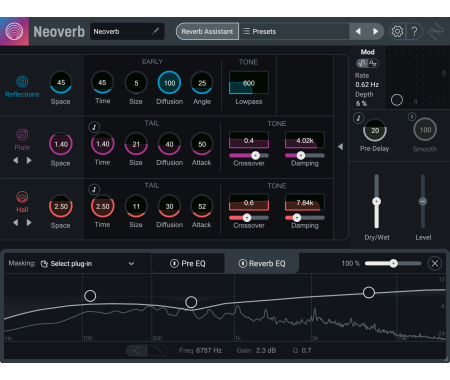This screenshot has height=380, width=450.
Task: Switch Hall to next reverb type
Action: point(29,223)
